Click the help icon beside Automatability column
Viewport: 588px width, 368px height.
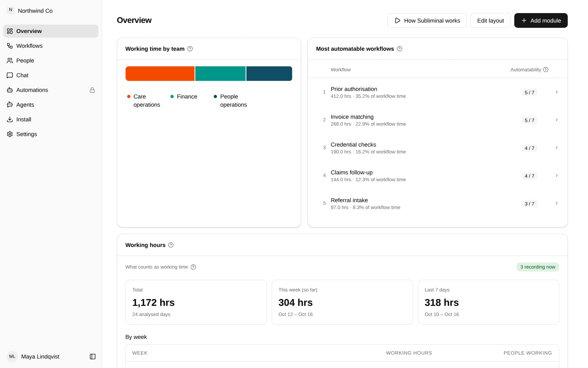pyautogui.click(x=546, y=70)
